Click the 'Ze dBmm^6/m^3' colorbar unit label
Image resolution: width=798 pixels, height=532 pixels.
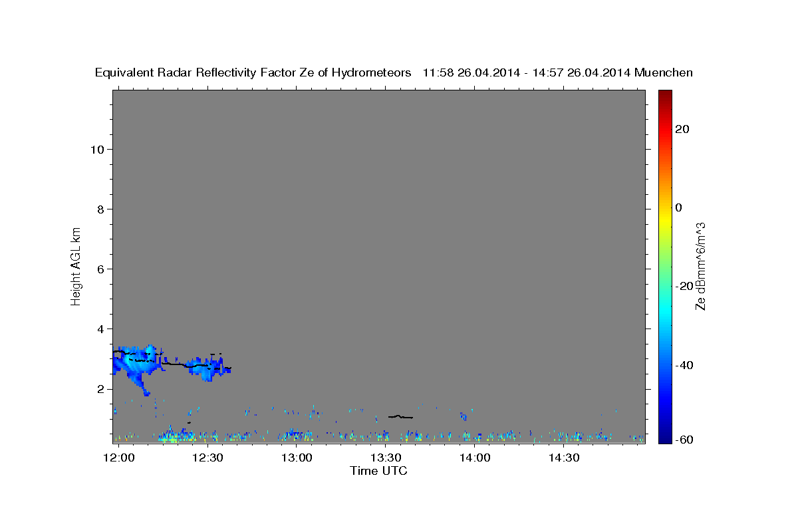click(x=700, y=266)
